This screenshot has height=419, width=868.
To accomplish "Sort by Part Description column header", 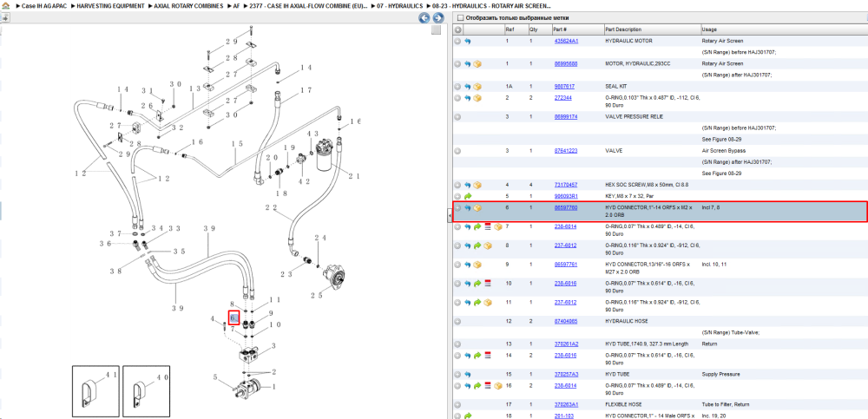I will tap(652, 29).
